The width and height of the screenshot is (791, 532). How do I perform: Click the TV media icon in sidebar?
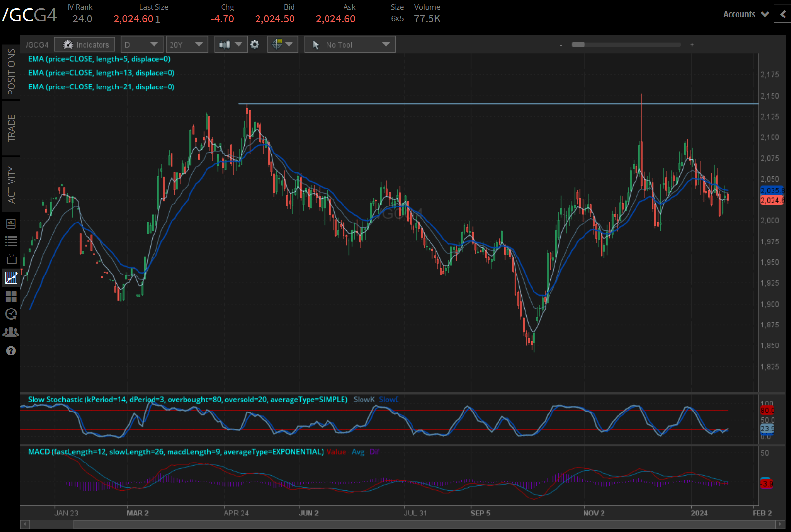[x=11, y=259]
